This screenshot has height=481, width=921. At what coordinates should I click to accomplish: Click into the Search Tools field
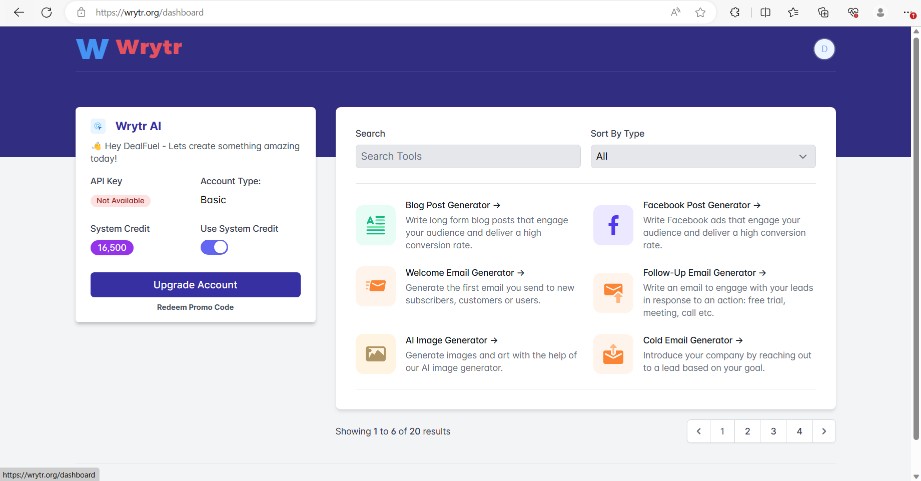468,156
